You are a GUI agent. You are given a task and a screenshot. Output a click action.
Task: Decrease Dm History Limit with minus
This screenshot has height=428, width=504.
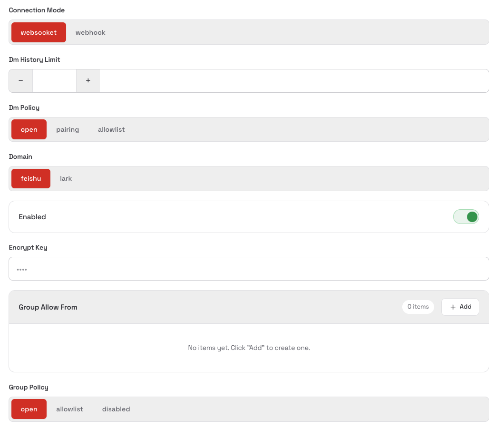[x=21, y=81]
